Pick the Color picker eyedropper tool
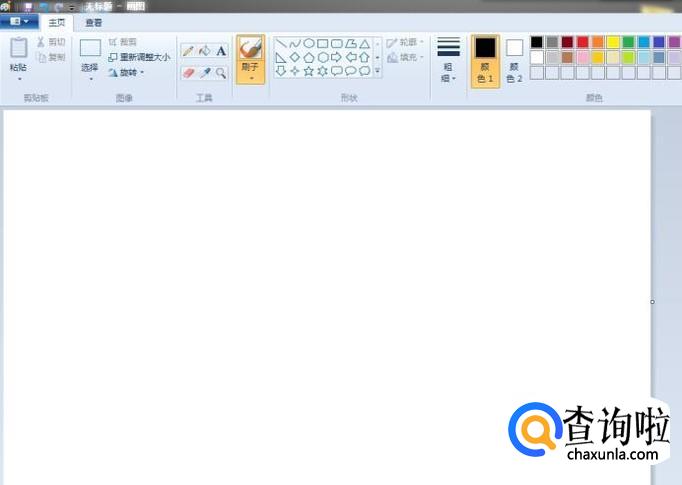 [x=204, y=73]
